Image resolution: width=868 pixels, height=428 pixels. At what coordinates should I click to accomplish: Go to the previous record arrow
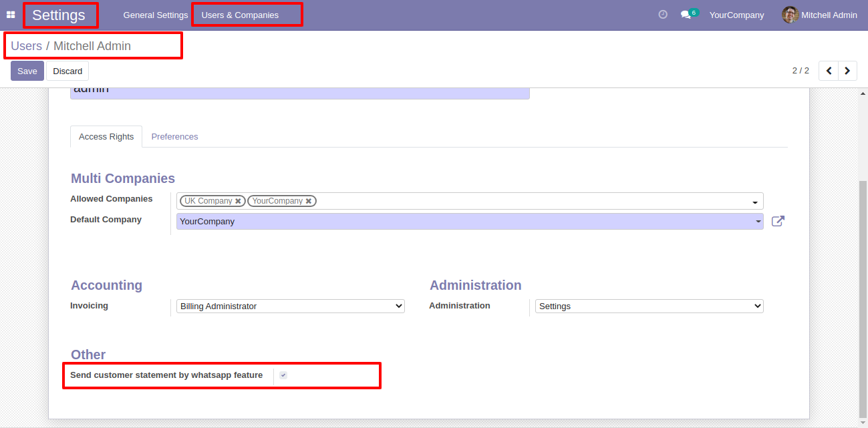[x=829, y=71]
